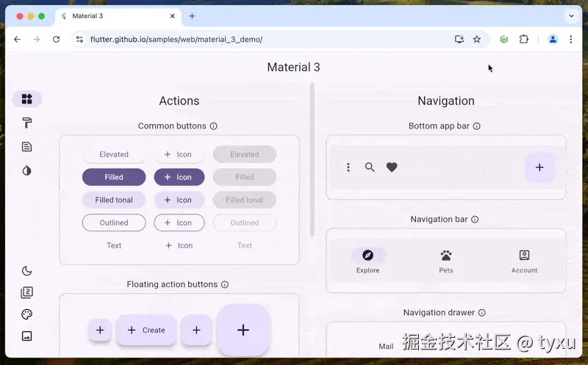Select Account in the navigation bar
The image size is (588, 365).
click(x=524, y=261)
